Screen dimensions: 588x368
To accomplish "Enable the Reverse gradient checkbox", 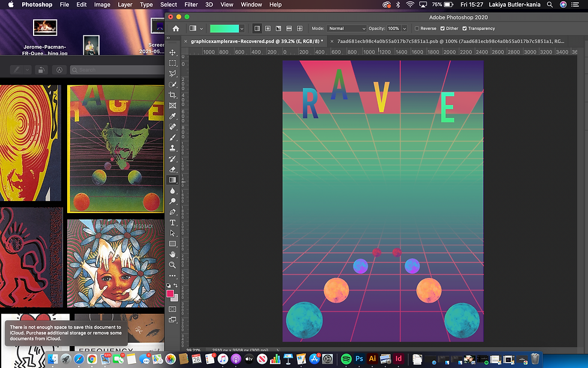I will [416, 28].
